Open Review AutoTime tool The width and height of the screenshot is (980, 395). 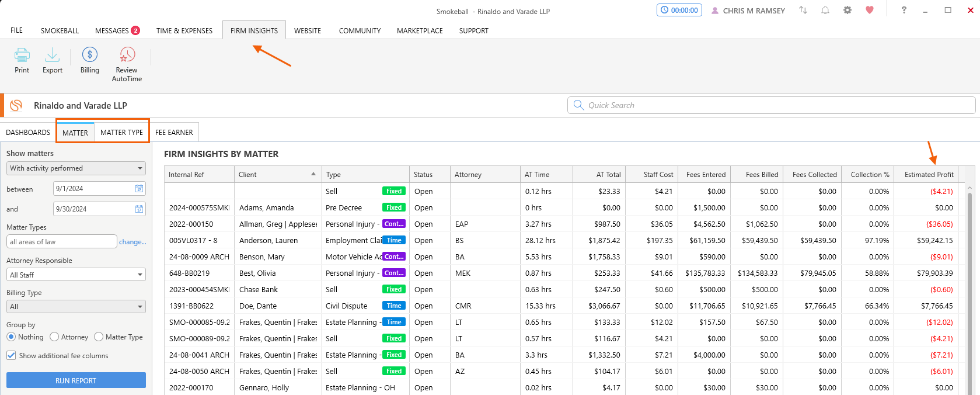pos(127,64)
